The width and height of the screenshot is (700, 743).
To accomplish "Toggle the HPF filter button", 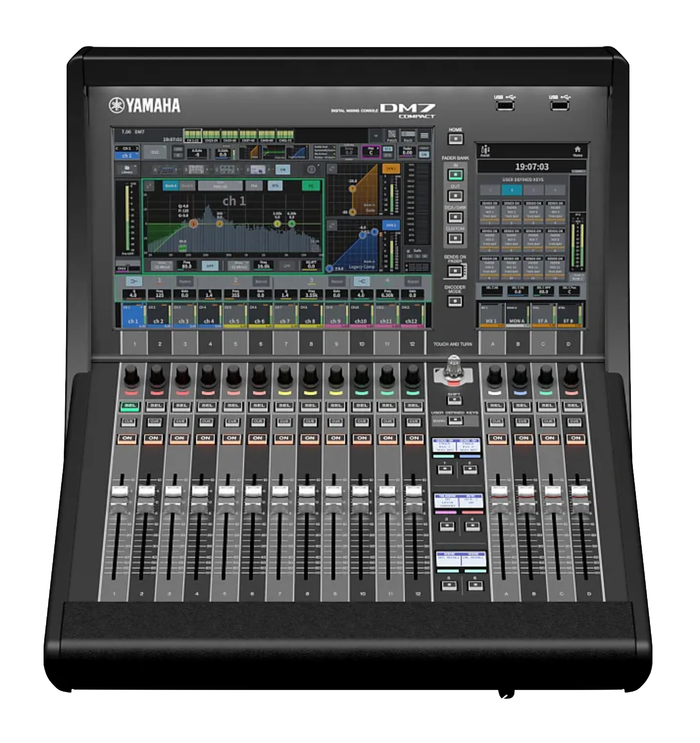I will (210, 266).
